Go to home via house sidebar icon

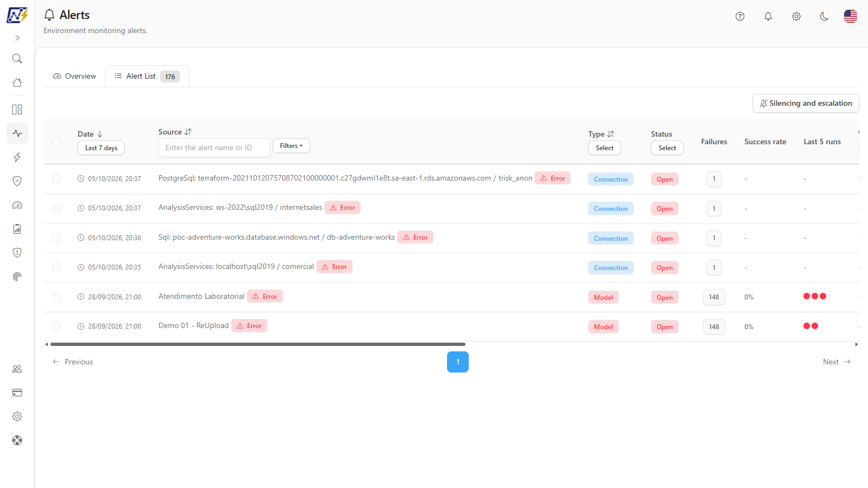[x=17, y=82]
